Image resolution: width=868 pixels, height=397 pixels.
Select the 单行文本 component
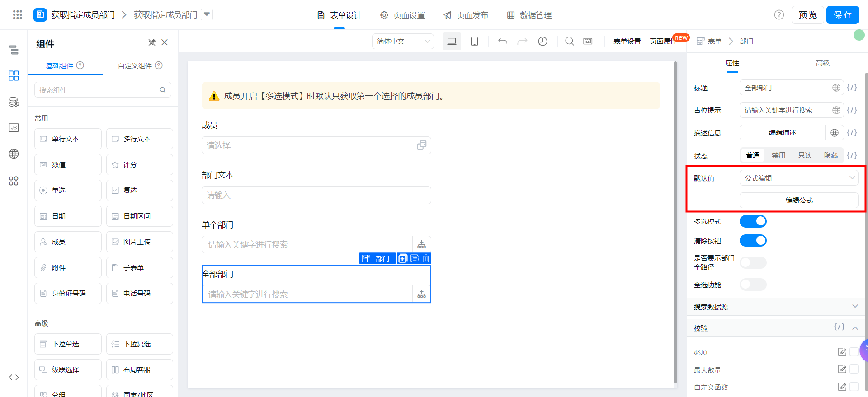(x=68, y=139)
